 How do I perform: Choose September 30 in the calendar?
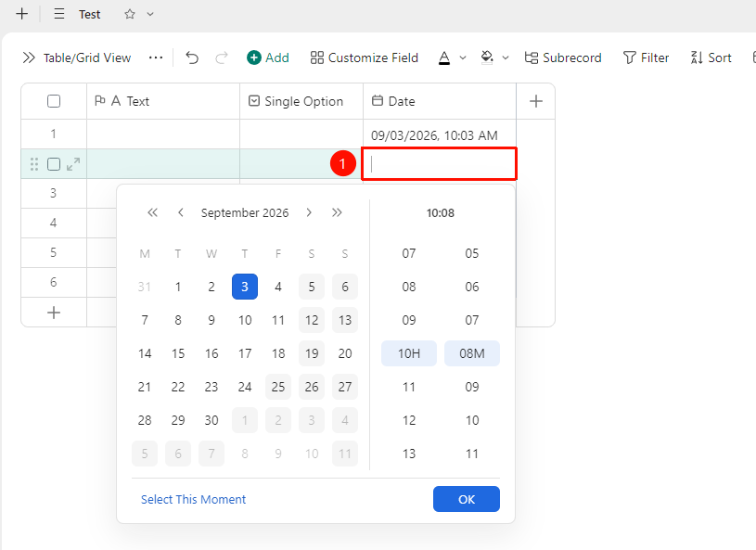pyautogui.click(x=211, y=420)
